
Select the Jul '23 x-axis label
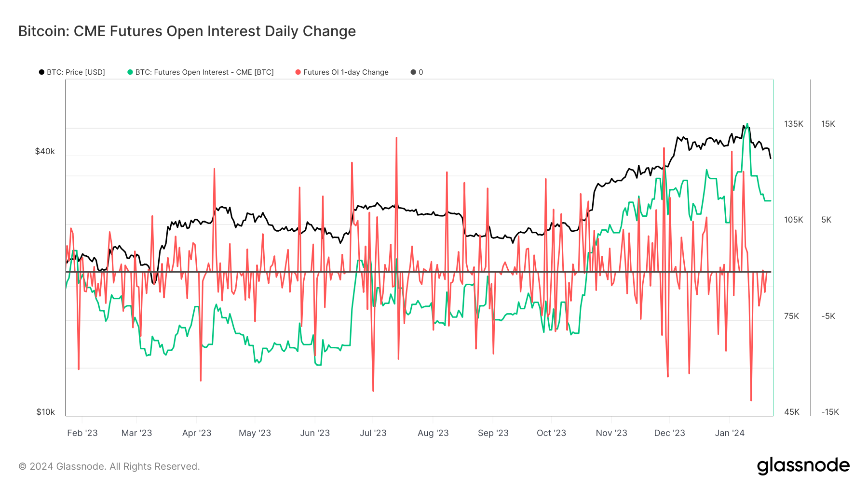(373, 433)
